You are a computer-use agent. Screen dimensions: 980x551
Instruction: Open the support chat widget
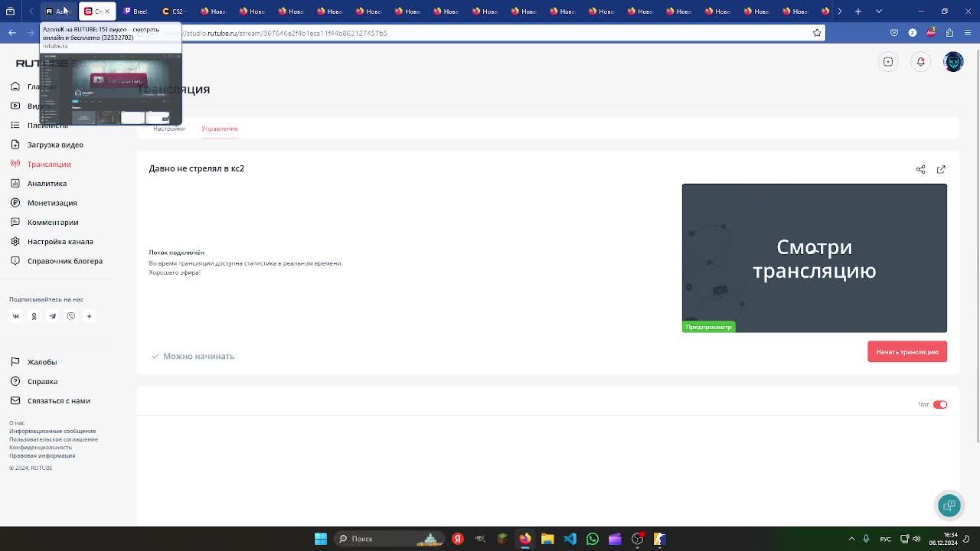[949, 505]
